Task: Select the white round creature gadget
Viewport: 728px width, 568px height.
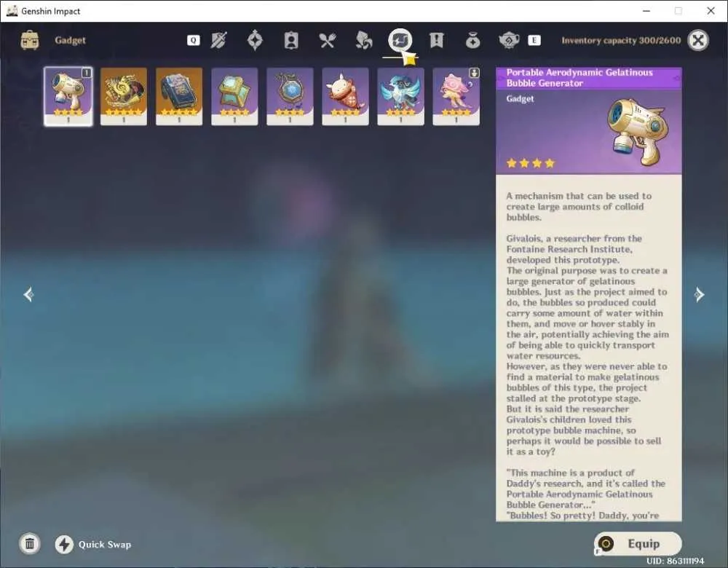Action: tap(345, 97)
